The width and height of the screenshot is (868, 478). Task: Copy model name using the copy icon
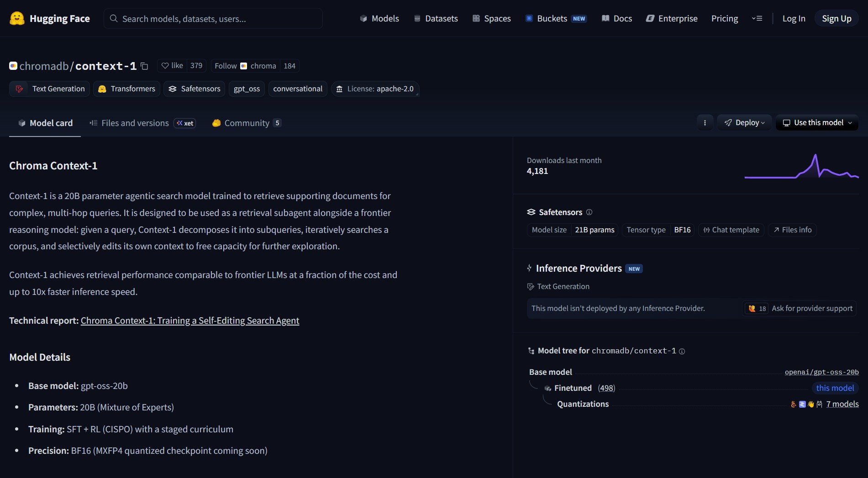144,66
